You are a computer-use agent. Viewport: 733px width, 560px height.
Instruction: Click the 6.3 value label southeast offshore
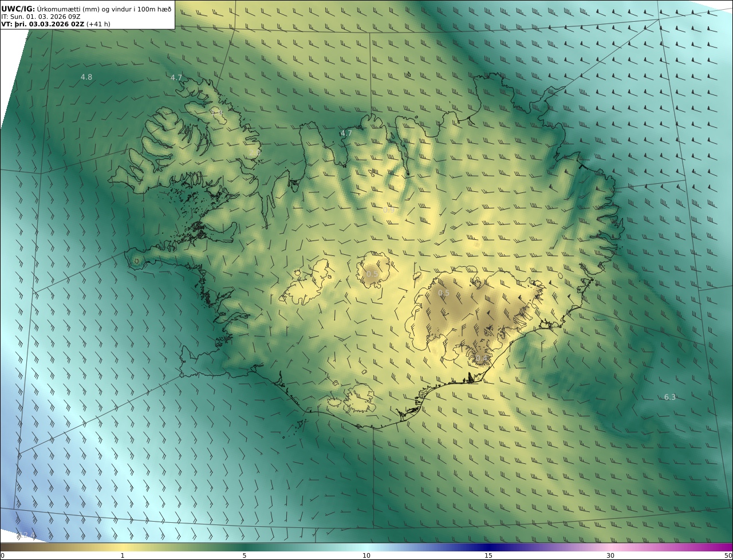(670, 397)
